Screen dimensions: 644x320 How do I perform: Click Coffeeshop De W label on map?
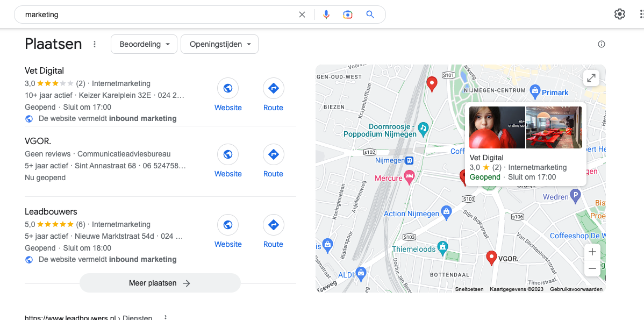point(578,236)
